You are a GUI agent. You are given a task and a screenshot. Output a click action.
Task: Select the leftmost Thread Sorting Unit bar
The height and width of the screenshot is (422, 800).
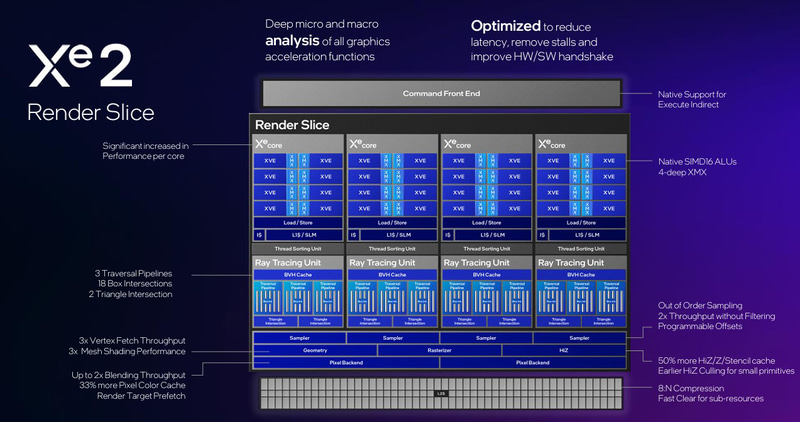(x=298, y=249)
